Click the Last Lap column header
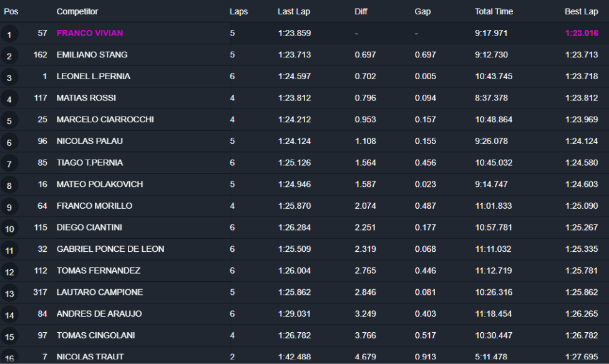Image resolution: width=609 pixels, height=364 pixels. [x=294, y=12]
